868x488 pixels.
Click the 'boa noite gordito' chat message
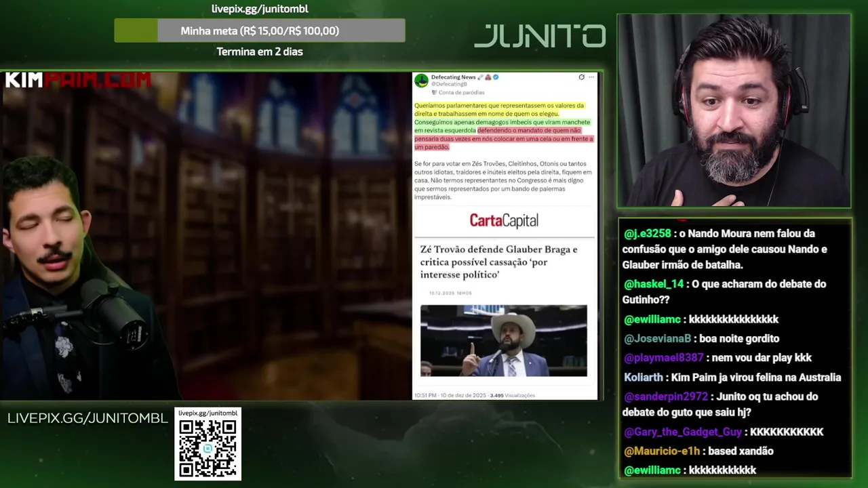738,339
